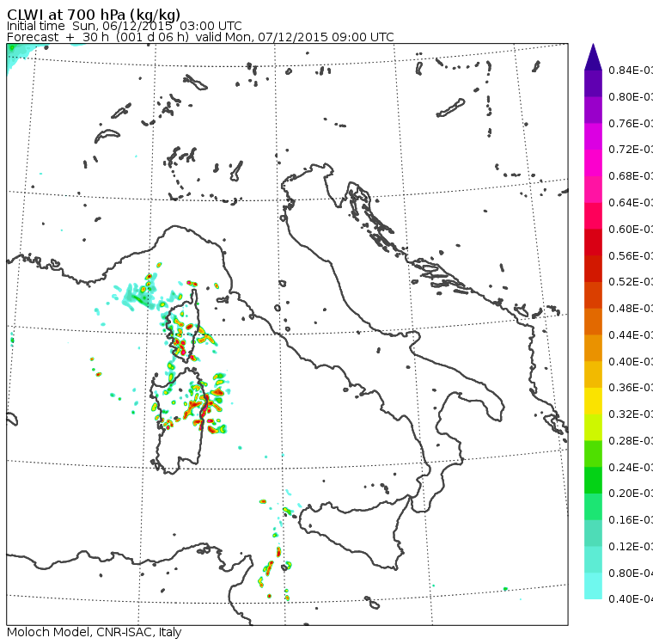
Task: Pick the yellow band between 0.32E-03 and 0.36E-03
Action: point(593,401)
